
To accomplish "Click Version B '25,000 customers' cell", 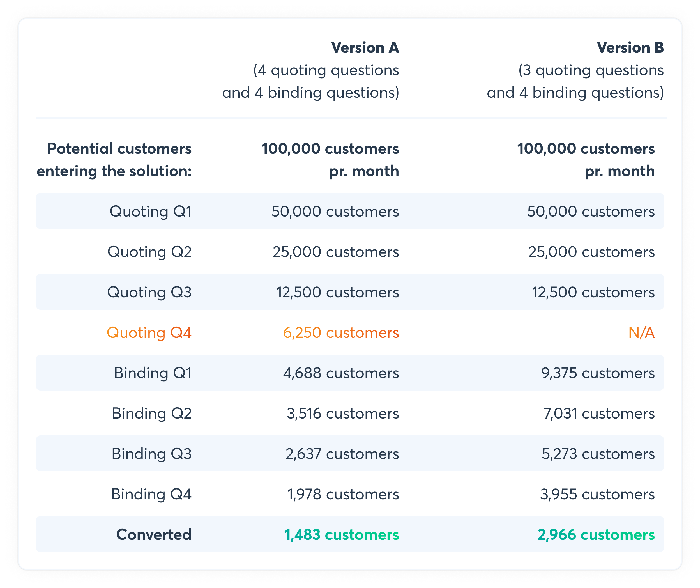I will point(591,252).
